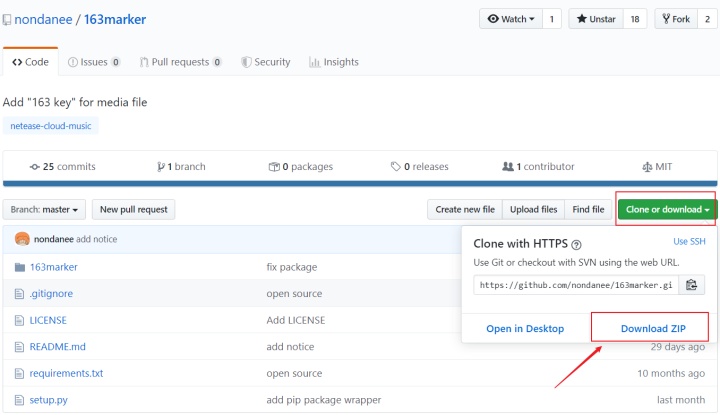View the forks count of 2

tap(708, 19)
